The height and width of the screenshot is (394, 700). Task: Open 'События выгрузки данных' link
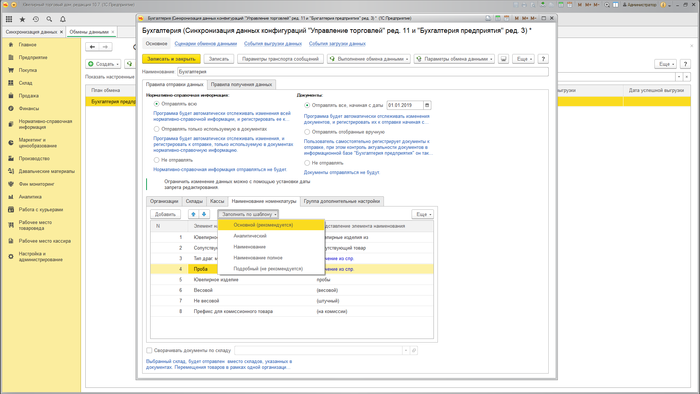[273, 44]
